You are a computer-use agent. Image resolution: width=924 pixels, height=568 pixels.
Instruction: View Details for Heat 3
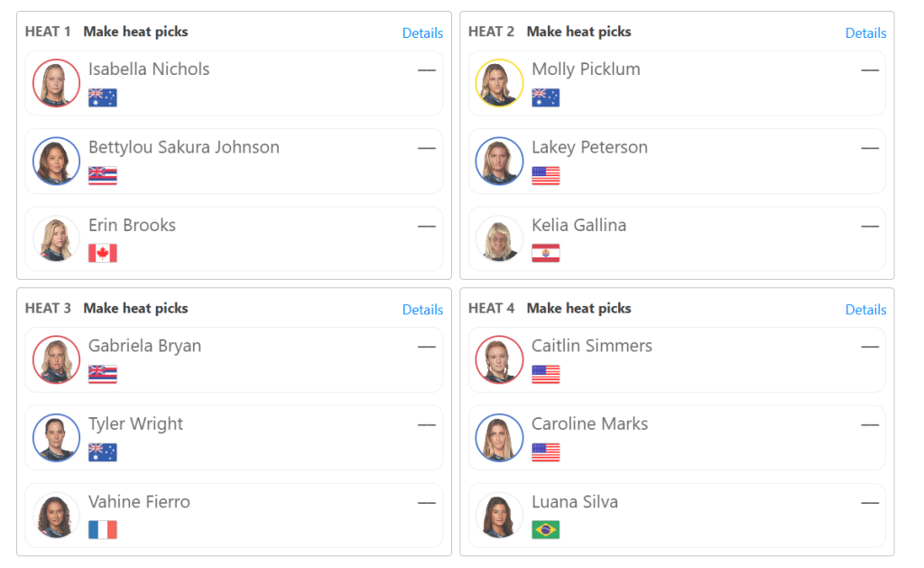[x=422, y=310]
